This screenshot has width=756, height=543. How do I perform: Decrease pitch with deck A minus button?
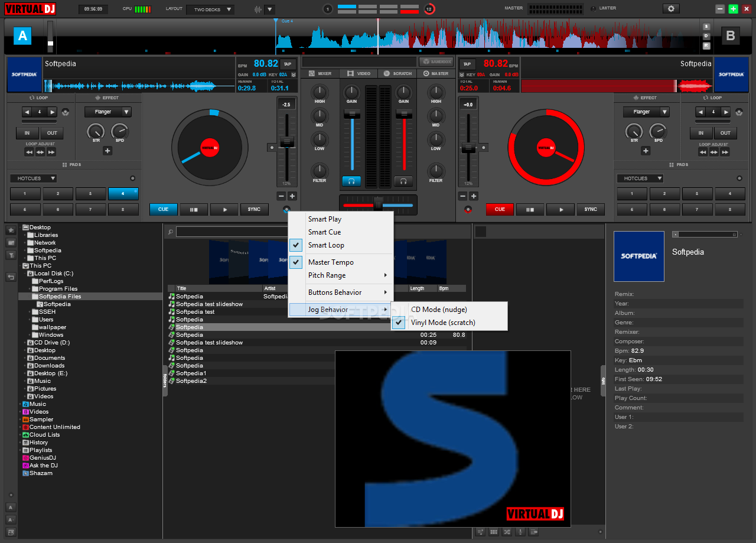[x=281, y=196]
